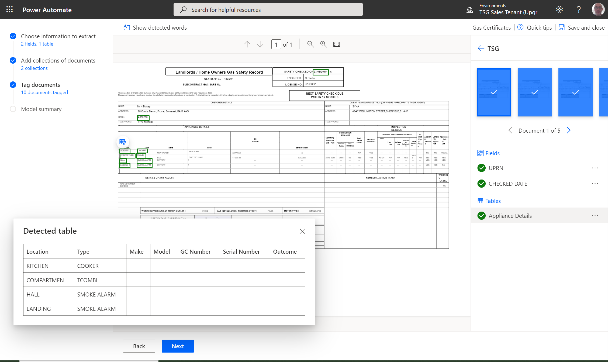Go to previous document chevron

(x=510, y=130)
